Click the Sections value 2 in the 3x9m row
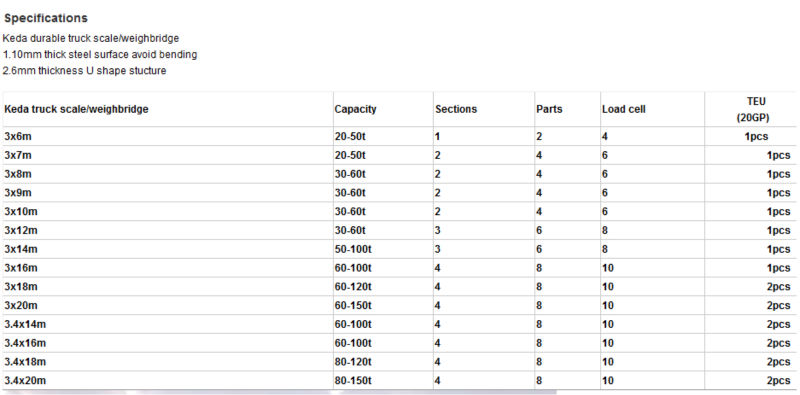Image resolution: width=800 pixels, height=395 pixels. [x=438, y=193]
